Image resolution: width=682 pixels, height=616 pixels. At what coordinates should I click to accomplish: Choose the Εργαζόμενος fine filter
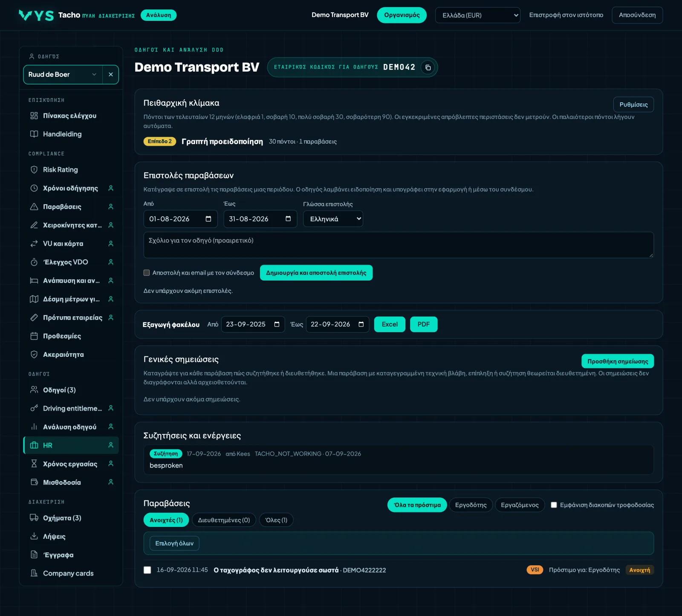click(x=520, y=505)
